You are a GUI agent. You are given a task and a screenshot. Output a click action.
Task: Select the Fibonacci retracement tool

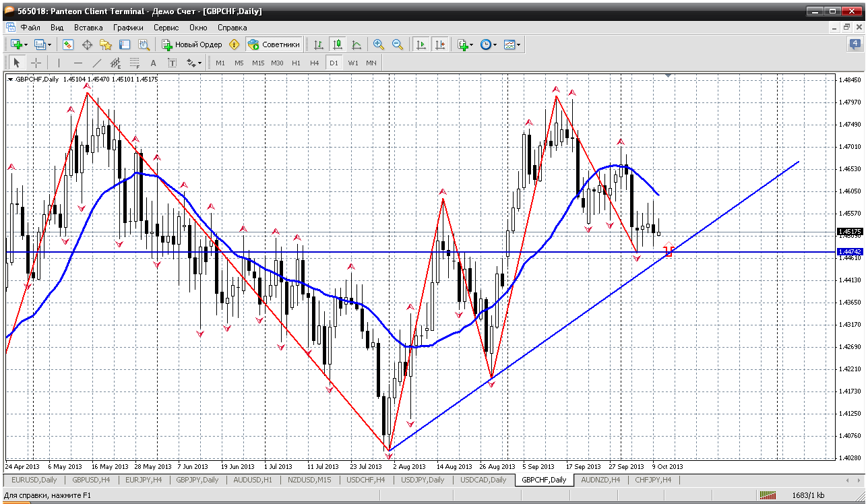134,63
